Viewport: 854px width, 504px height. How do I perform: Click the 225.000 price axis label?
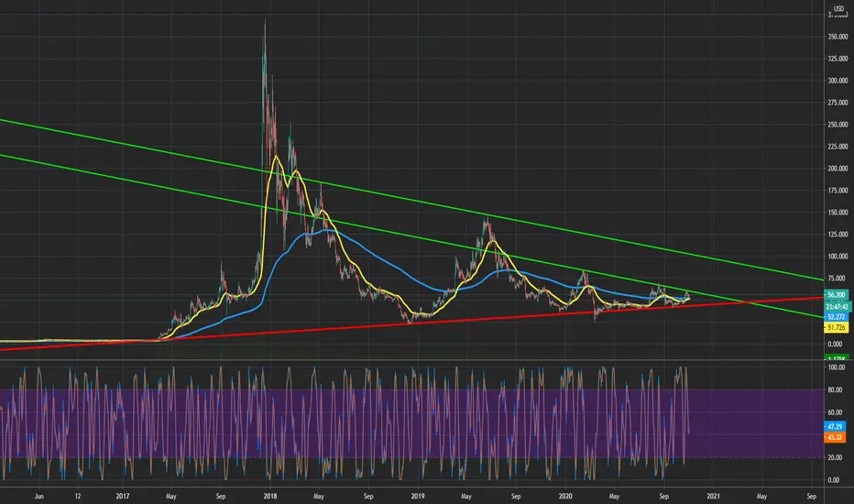pos(838,147)
